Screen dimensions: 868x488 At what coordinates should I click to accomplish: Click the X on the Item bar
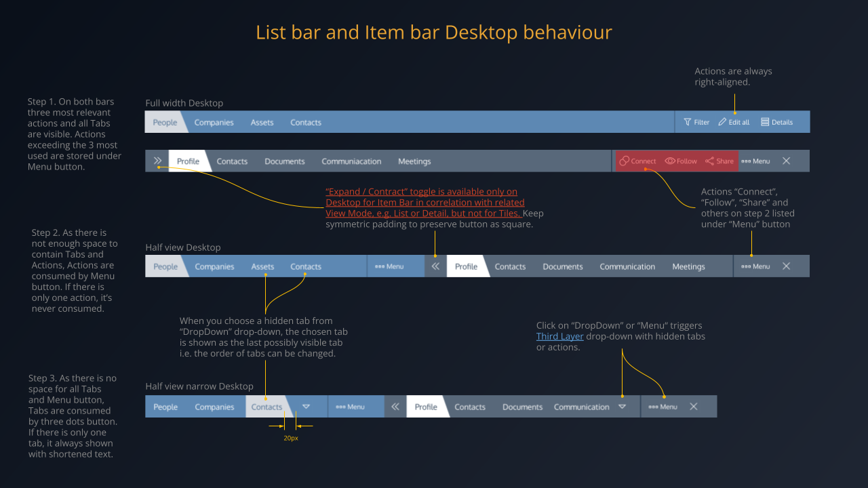(786, 161)
